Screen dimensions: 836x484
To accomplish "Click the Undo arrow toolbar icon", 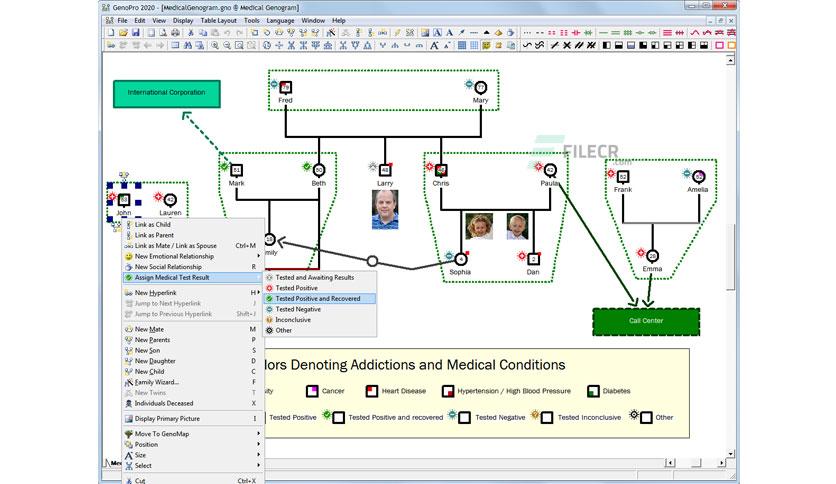I will tap(227, 33).
